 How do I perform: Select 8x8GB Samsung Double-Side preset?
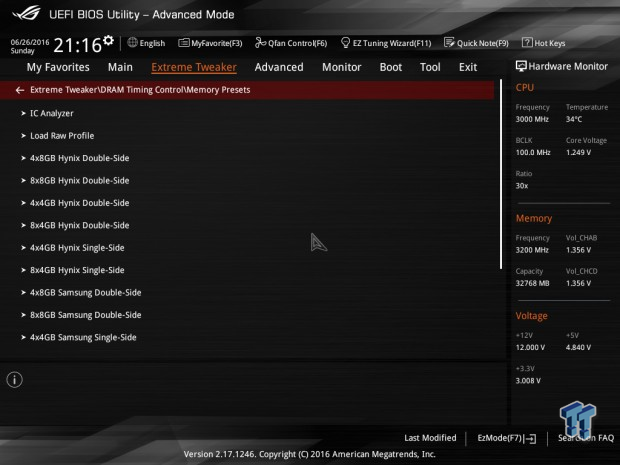click(x=85, y=315)
